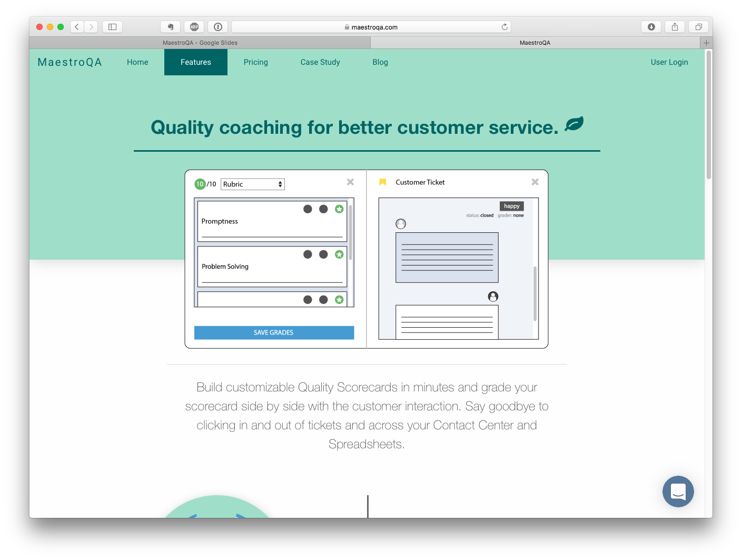Click the 'Customer Ticket' title
This screenshot has width=742, height=560.
(x=420, y=182)
